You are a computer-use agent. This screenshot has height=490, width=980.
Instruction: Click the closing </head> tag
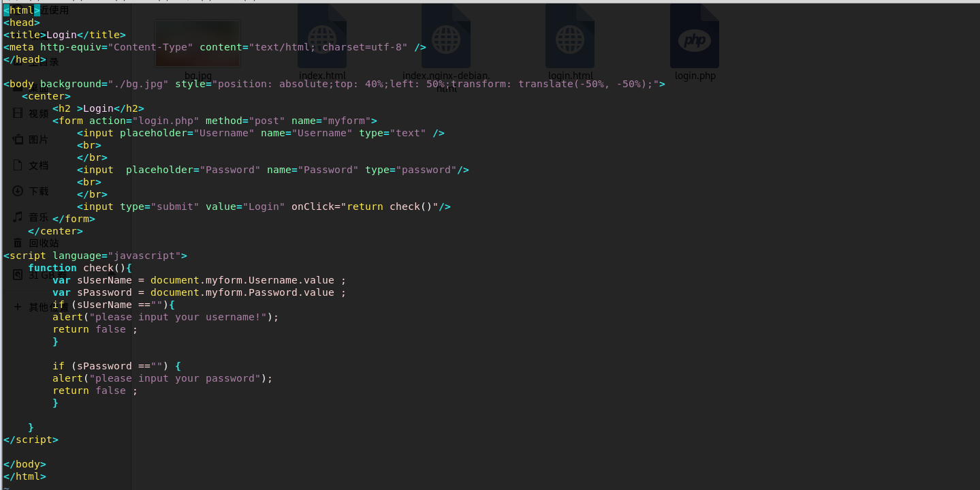pos(25,59)
